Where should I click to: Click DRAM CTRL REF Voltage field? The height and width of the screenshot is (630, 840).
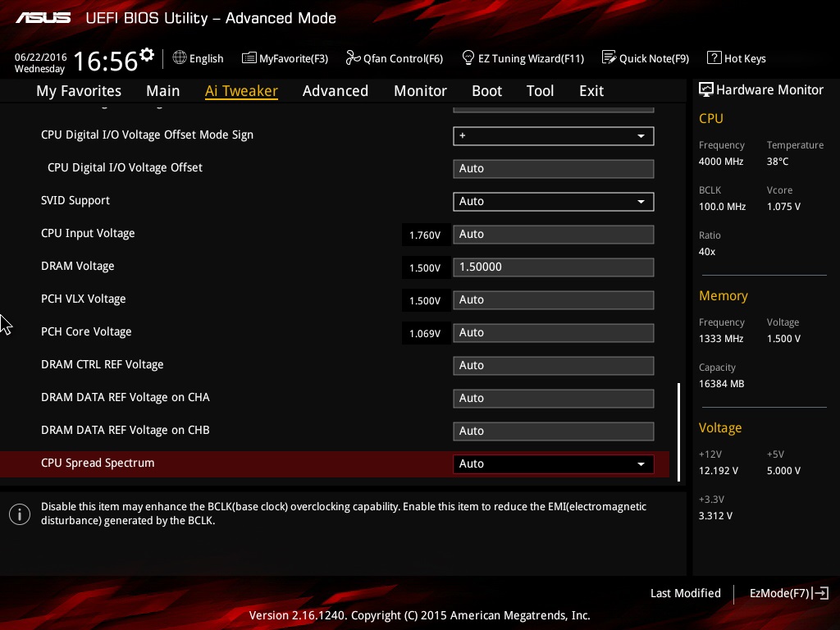pos(554,365)
